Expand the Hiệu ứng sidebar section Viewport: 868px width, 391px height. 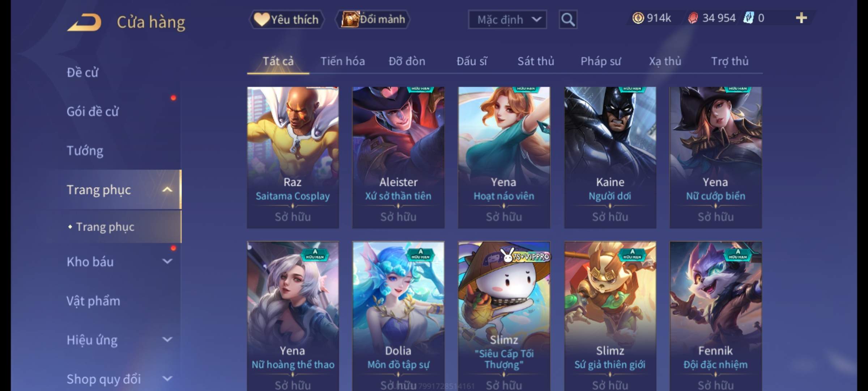(x=167, y=340)
